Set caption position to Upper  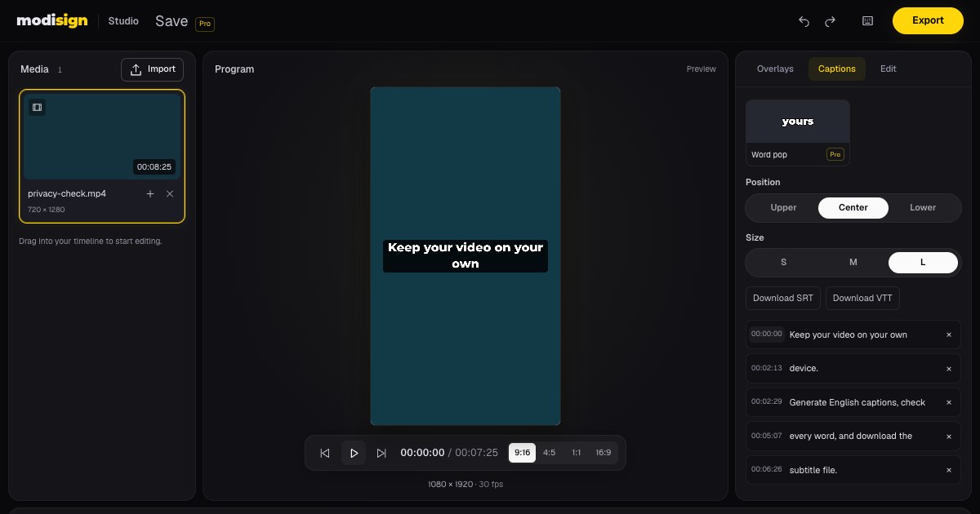(783, 207)
